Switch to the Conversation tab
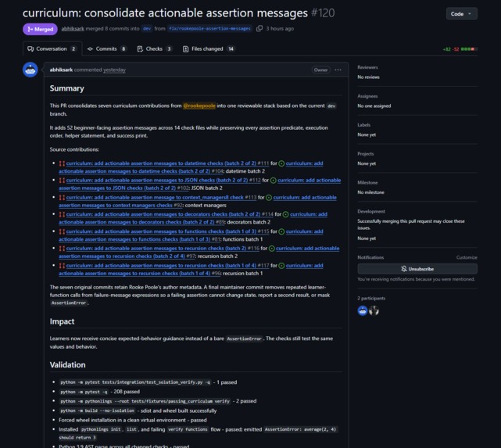The height and width of the screenshot is (448, 501). click(52, 49)
